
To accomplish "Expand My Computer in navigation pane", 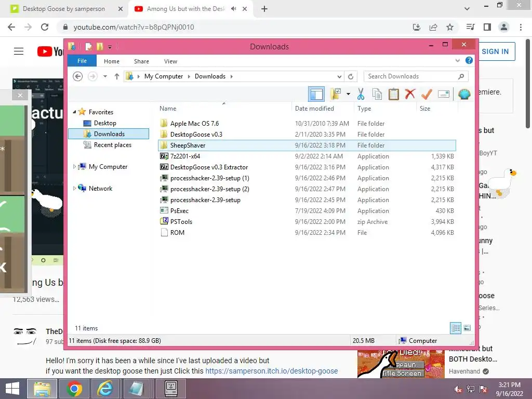I will coord(74,167).
